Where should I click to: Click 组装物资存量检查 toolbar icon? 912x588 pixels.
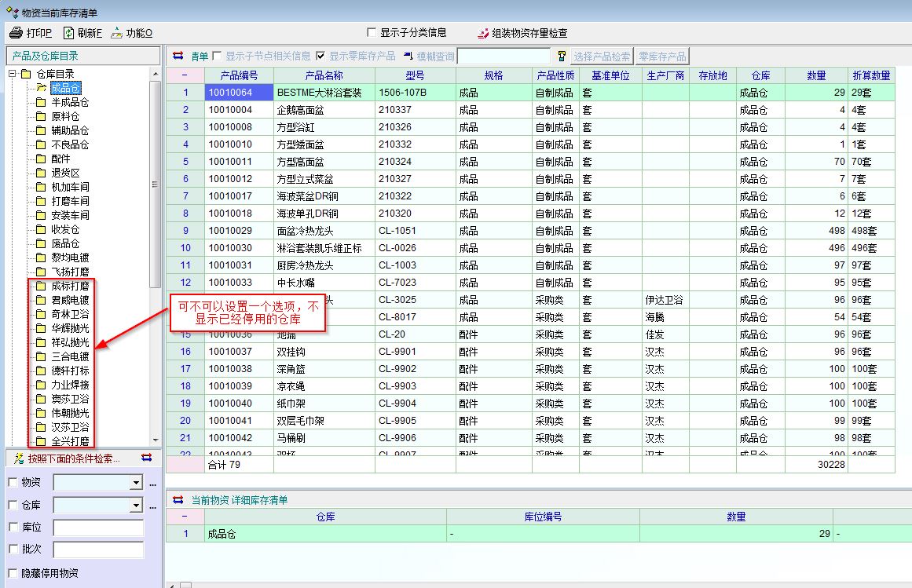click(483, 33)
